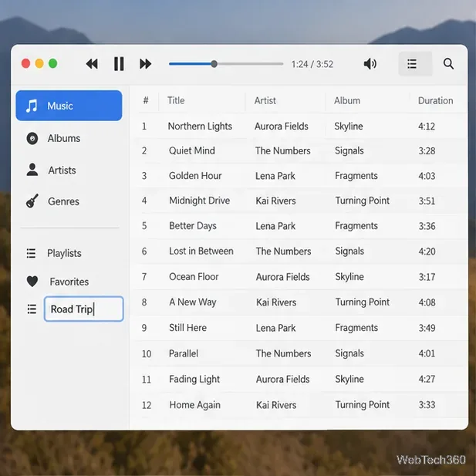Click the volume speaker icon
Viewport: 476px width, 476px height.
[370, 64]
